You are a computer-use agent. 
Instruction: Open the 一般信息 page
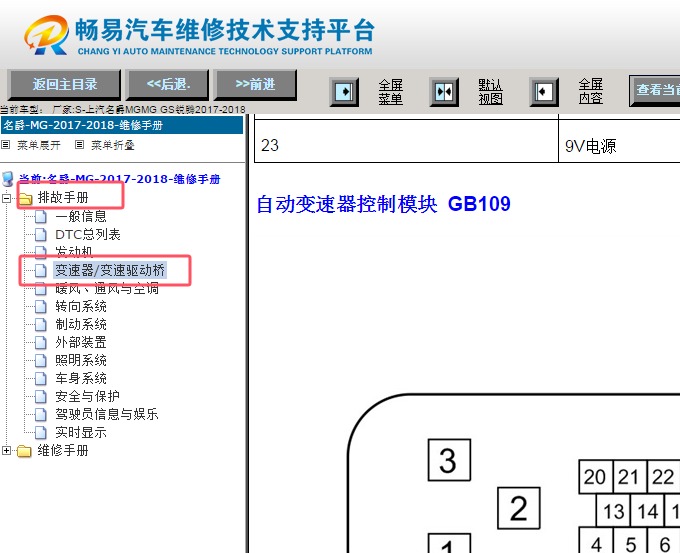coord(81,216)
